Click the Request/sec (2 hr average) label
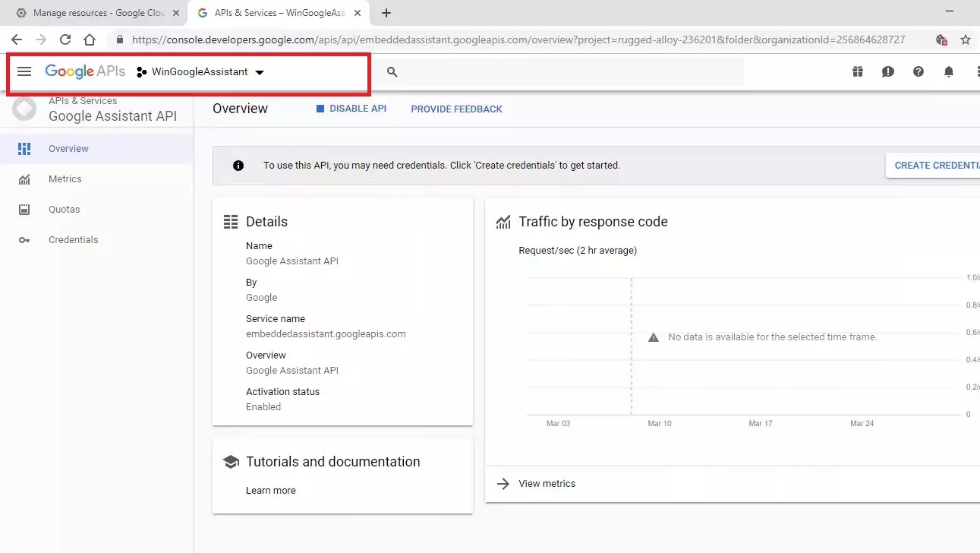980x553 pixels. pyautogui.click(x=578, y=251)
